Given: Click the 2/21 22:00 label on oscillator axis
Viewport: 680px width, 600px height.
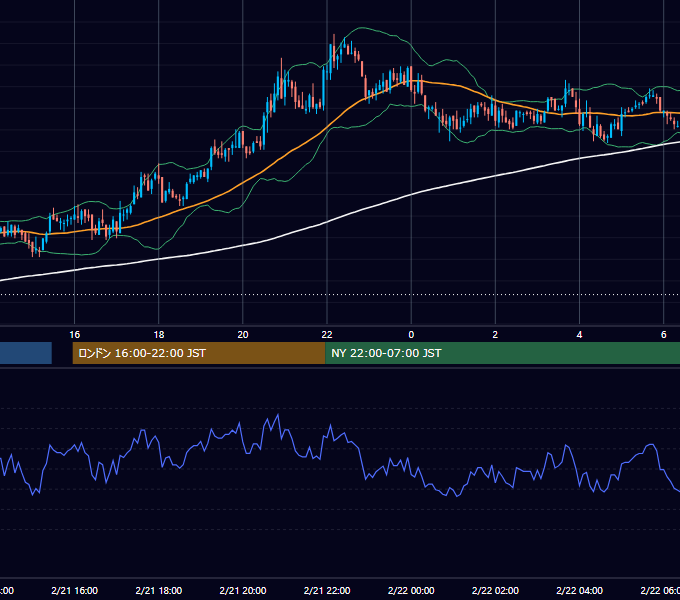Looking at the screenshot, I should coord(327,590).
